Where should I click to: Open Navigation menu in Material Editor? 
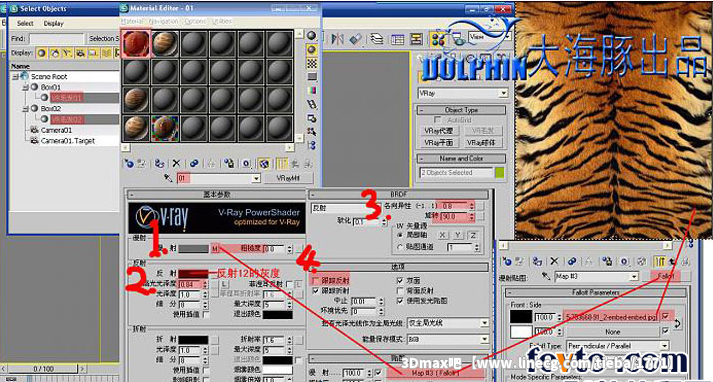tap(163, 21)
